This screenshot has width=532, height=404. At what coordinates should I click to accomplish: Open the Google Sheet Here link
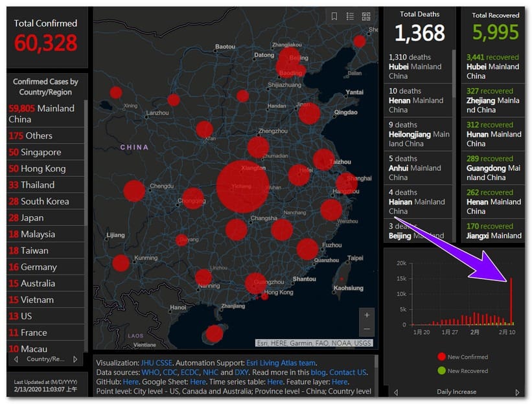point(198,382)
